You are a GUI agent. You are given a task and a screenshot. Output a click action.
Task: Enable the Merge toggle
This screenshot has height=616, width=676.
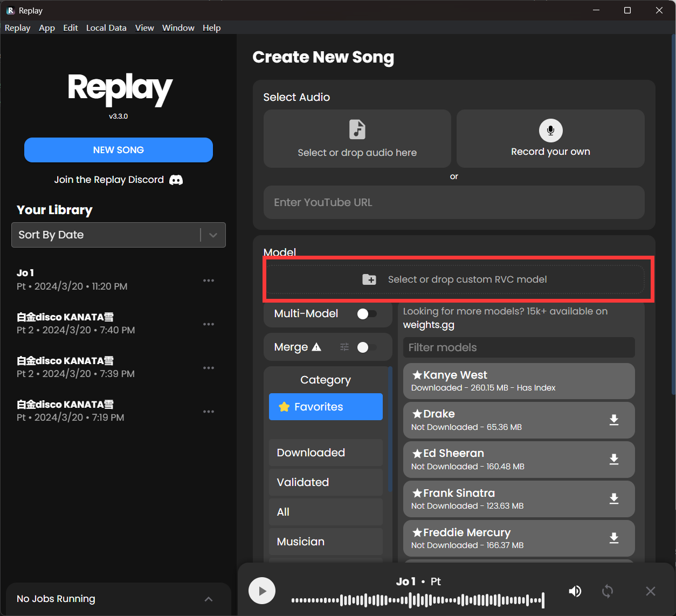click(x=367, y=347)
